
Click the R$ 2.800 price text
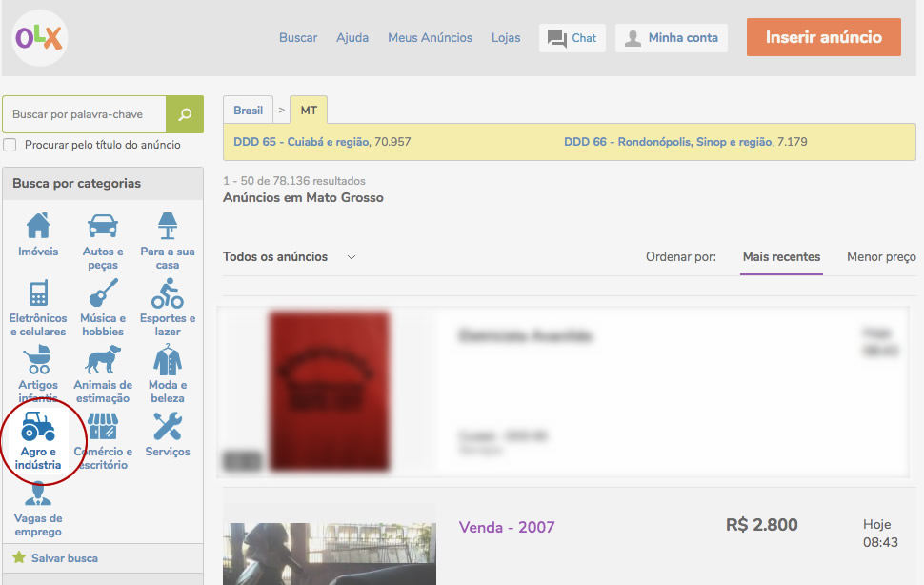(761, 524)
